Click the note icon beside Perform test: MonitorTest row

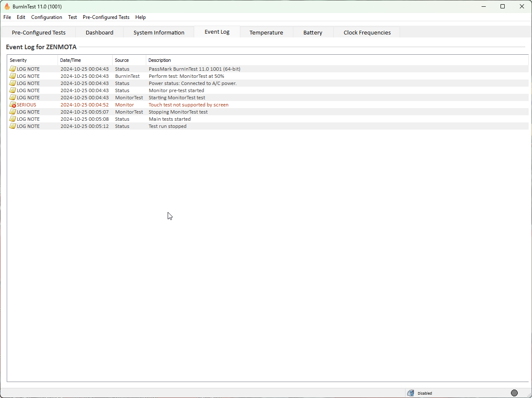point(13,76)
